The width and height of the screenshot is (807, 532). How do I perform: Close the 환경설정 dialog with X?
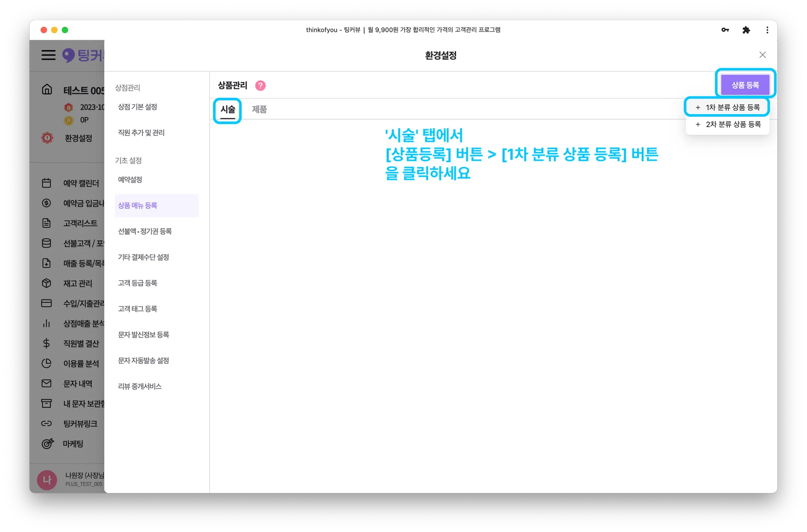click(762, 55)
